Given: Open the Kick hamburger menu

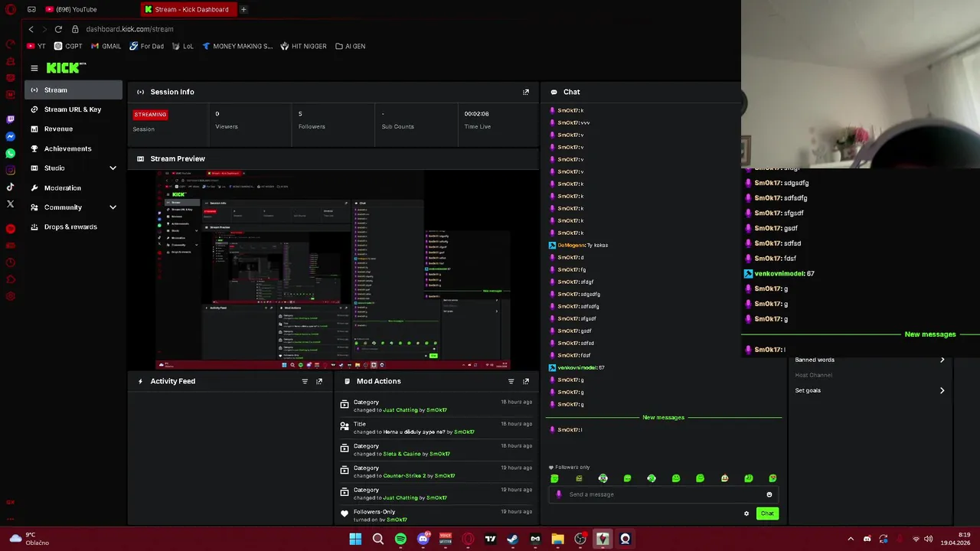Looking at the screenshot, I should [34, 68].
